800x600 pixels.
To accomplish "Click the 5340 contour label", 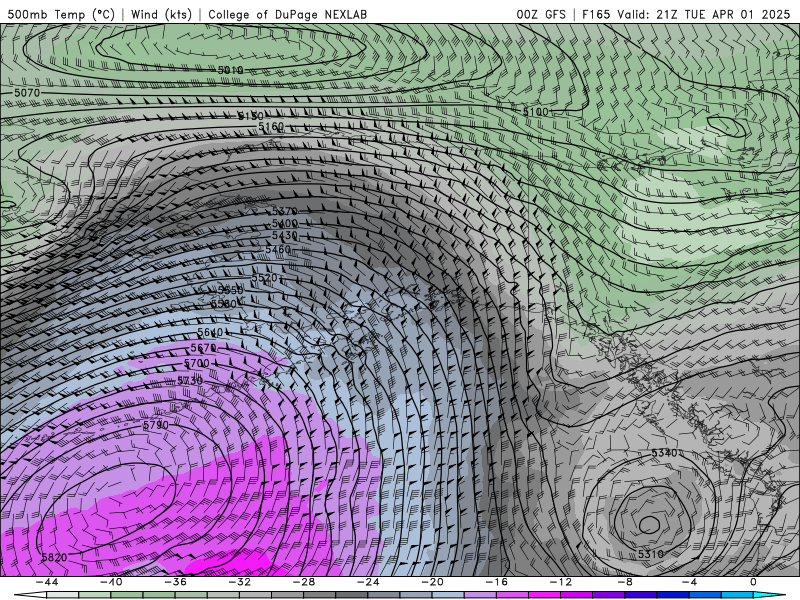I will (664, 453).
